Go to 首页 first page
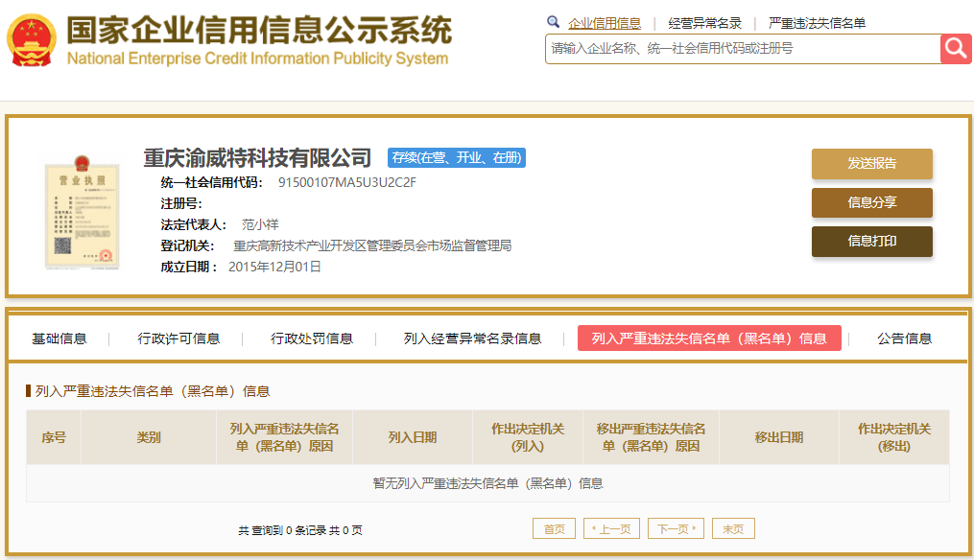Viewport: 974px width, 560px height. (554, 529)
